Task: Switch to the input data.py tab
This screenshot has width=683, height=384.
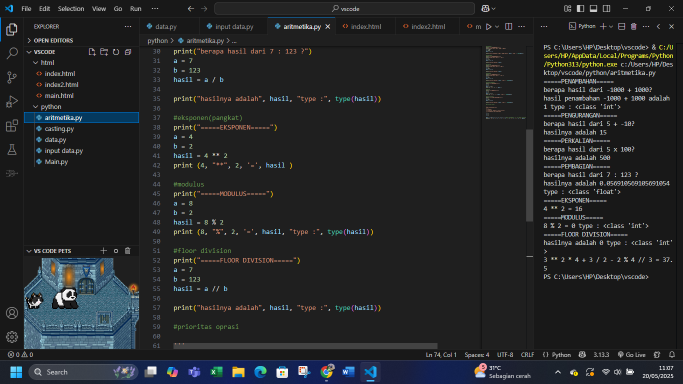Action: point(234,27)
